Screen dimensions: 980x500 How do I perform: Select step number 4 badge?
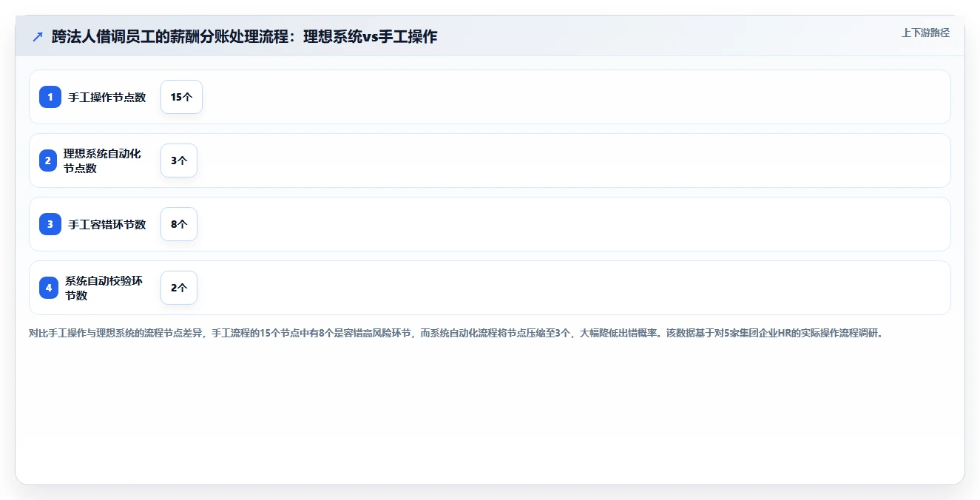(x=49, y=288)
